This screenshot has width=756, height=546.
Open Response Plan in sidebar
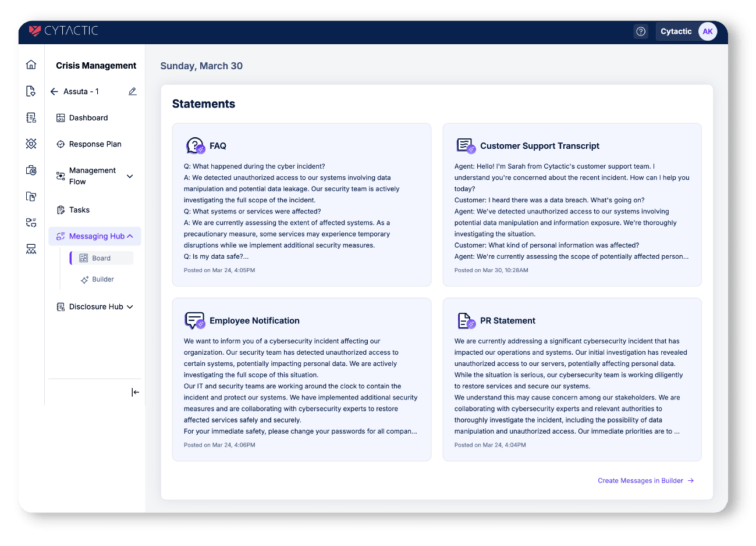(x=94, y=144)
